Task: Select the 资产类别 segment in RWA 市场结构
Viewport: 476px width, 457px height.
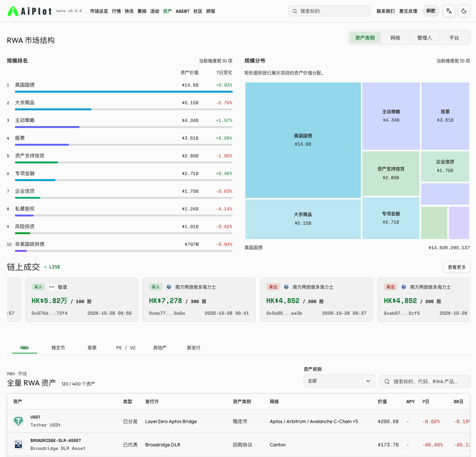Action: (x=365, y=38)
